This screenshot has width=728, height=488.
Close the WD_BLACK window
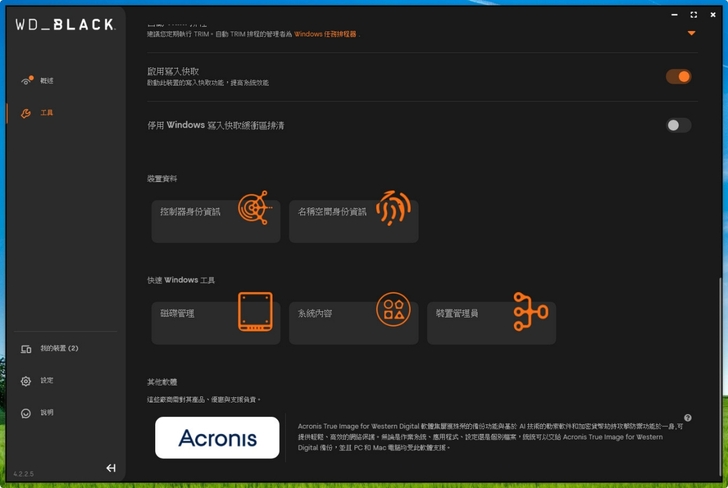pos(713,15)
